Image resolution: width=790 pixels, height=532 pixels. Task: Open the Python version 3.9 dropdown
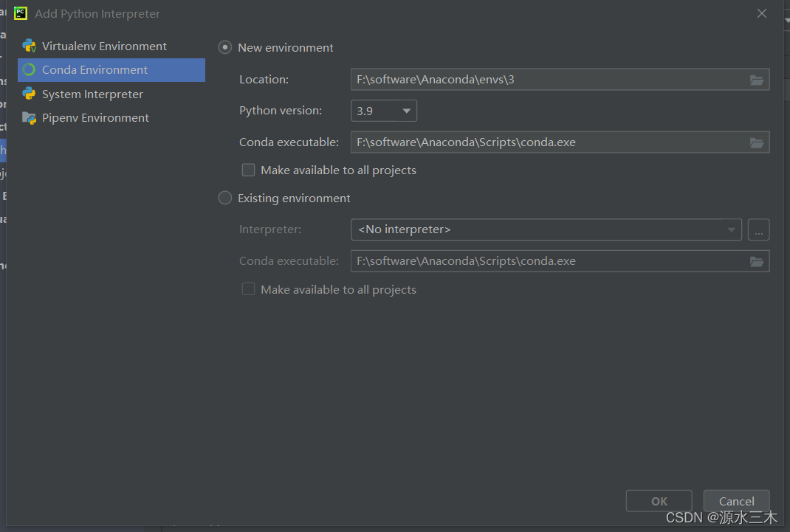click(384, 111)
